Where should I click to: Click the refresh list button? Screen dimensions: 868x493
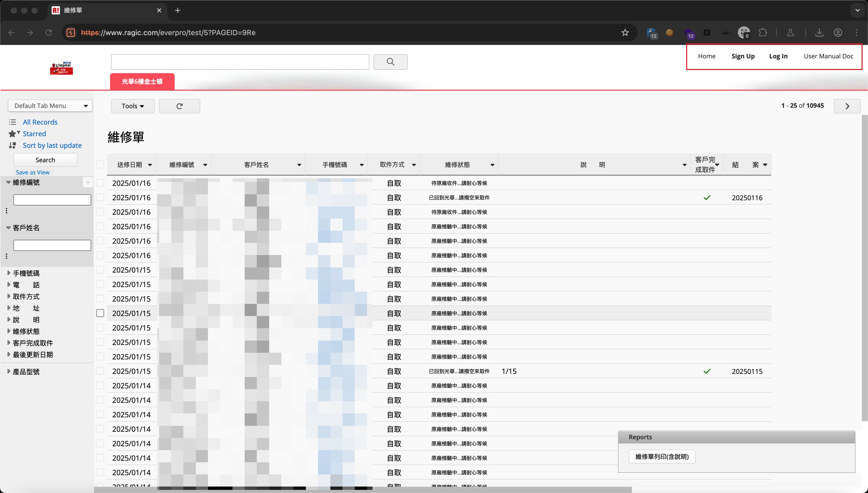tap(180, 106)
